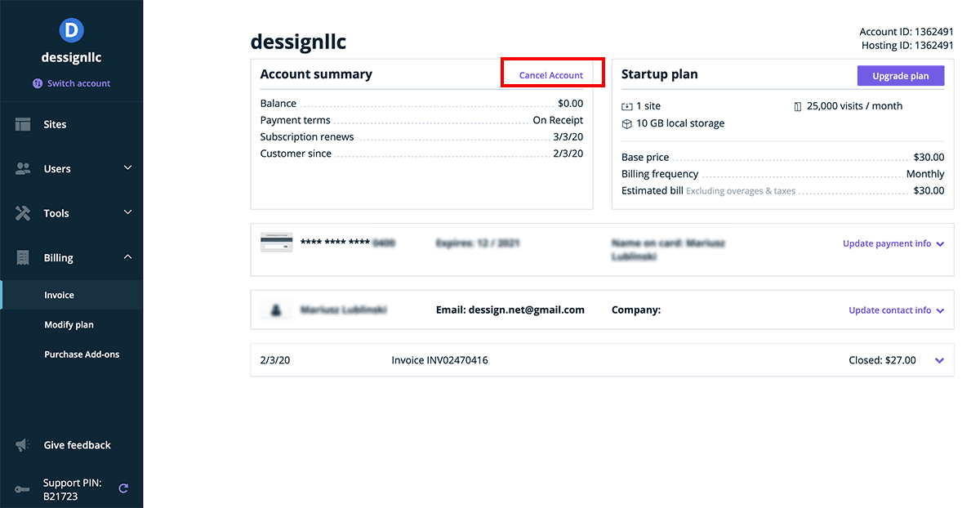Click the Support PIN key icon
The image size is (980, 508).
pyautogui.click(x=23, y=489)
